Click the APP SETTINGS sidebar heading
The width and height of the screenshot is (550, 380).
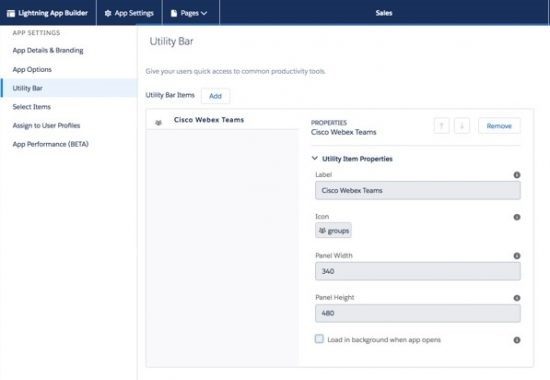pos(36,33)
